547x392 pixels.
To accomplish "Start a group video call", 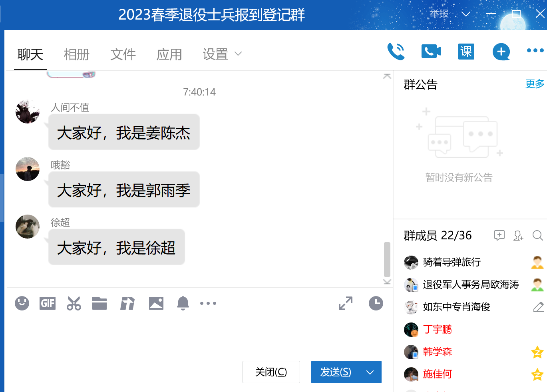I will point(431,52).
